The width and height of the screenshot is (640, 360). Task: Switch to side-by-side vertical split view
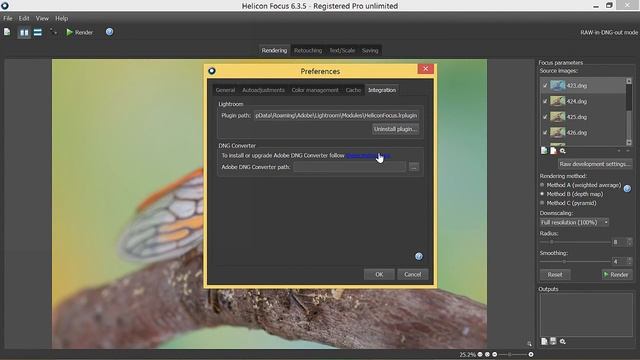[x=24, y=32]
